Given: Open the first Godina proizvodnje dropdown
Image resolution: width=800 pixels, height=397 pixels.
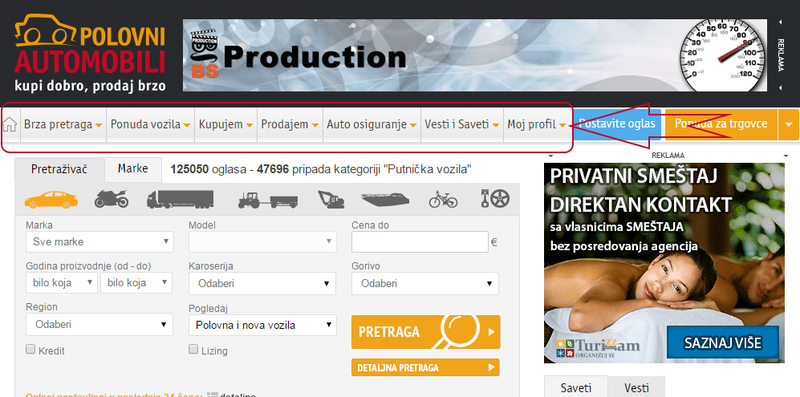Looking at the screenshot, I should pos(61,283).
